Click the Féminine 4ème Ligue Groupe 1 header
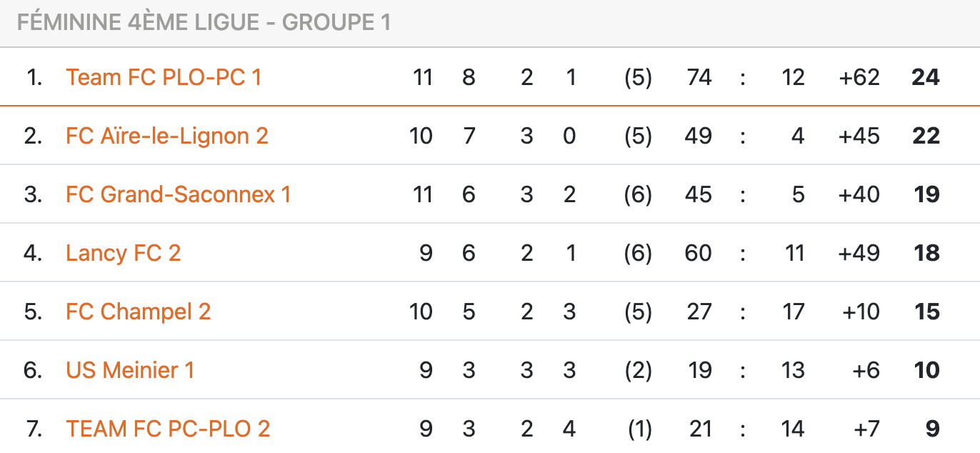980x453 pixels. [204, 22]
